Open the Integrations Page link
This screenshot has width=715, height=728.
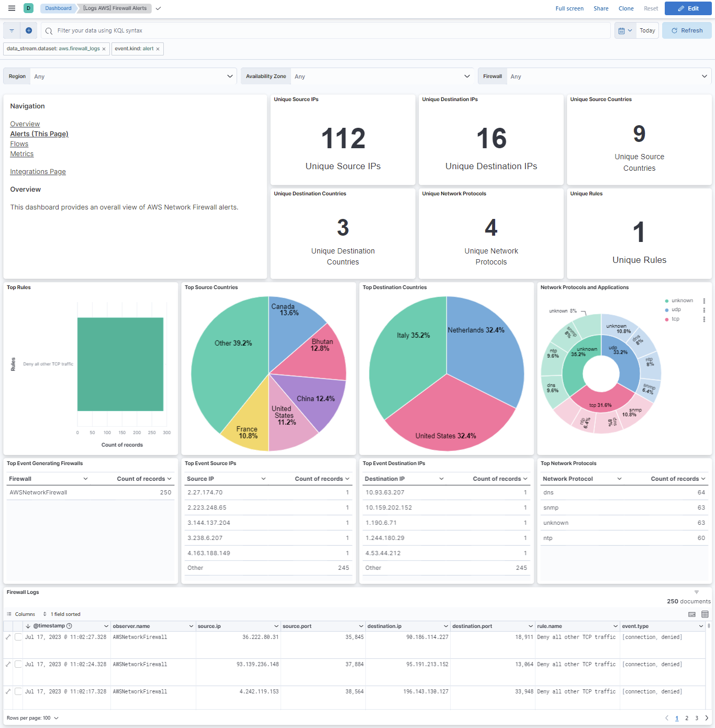coord(38,171)
